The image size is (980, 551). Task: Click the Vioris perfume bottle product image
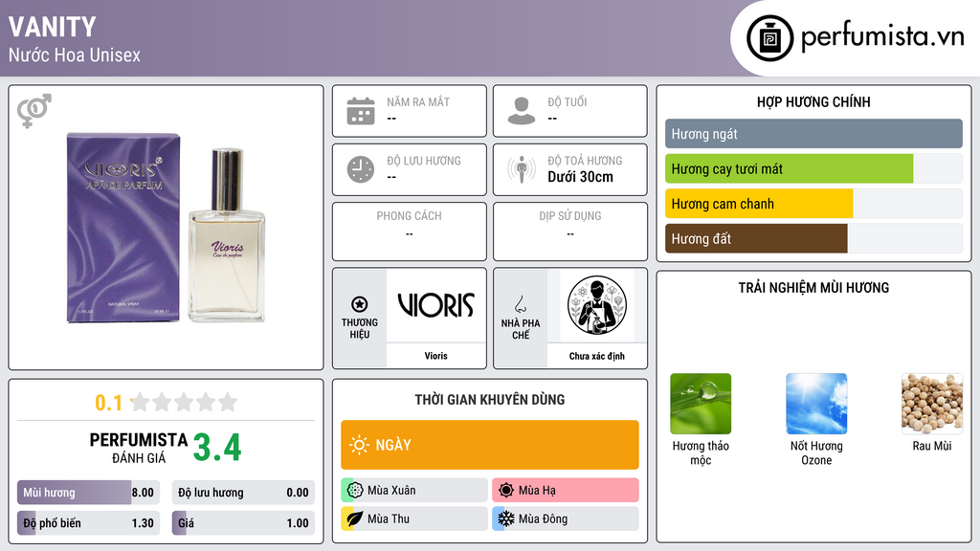(167, 228)
